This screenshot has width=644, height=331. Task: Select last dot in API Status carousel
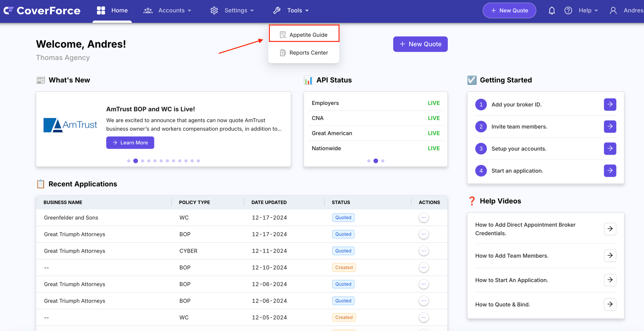pyautogui.click(x=383, y=161)
